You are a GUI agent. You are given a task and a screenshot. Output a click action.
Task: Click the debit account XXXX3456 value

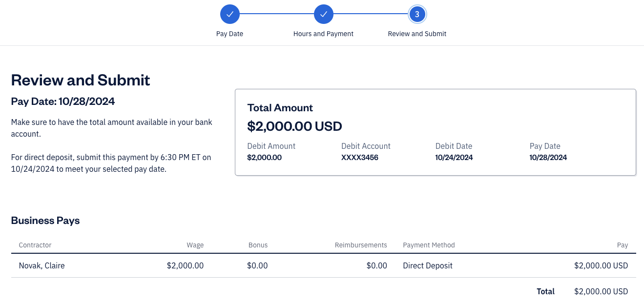click(x=360, y=158)
